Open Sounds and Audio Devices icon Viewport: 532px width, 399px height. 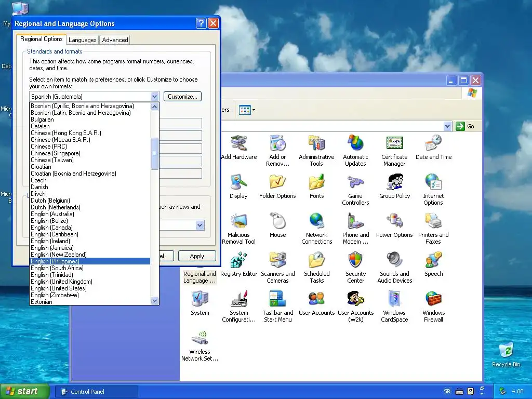pos(395,268)
